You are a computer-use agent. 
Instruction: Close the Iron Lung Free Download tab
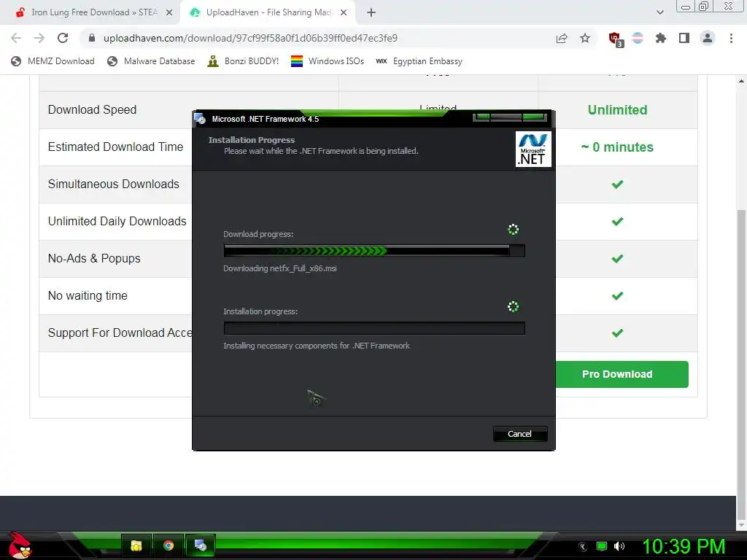click(169, 12)
